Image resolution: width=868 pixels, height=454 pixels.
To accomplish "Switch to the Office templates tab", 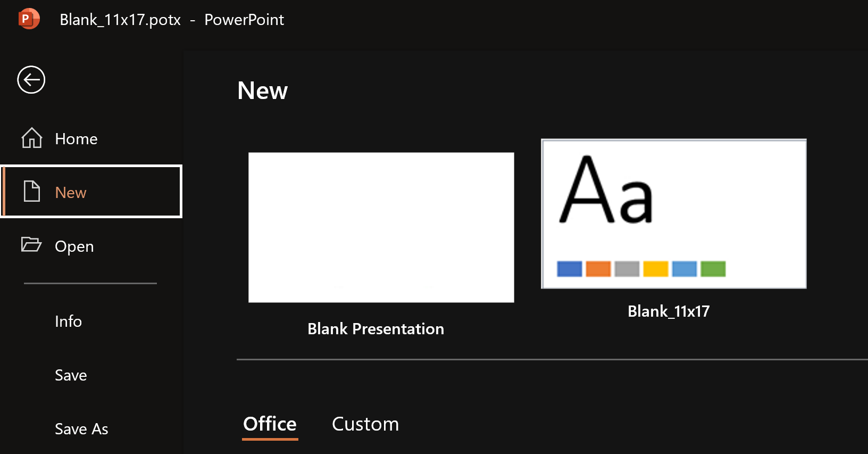I will (270, 424).
